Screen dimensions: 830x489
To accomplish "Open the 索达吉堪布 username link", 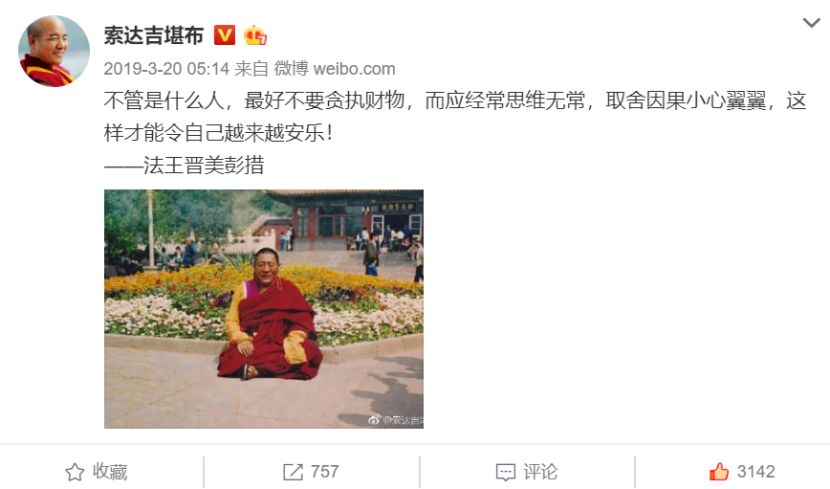I will (x=154, y=36).
